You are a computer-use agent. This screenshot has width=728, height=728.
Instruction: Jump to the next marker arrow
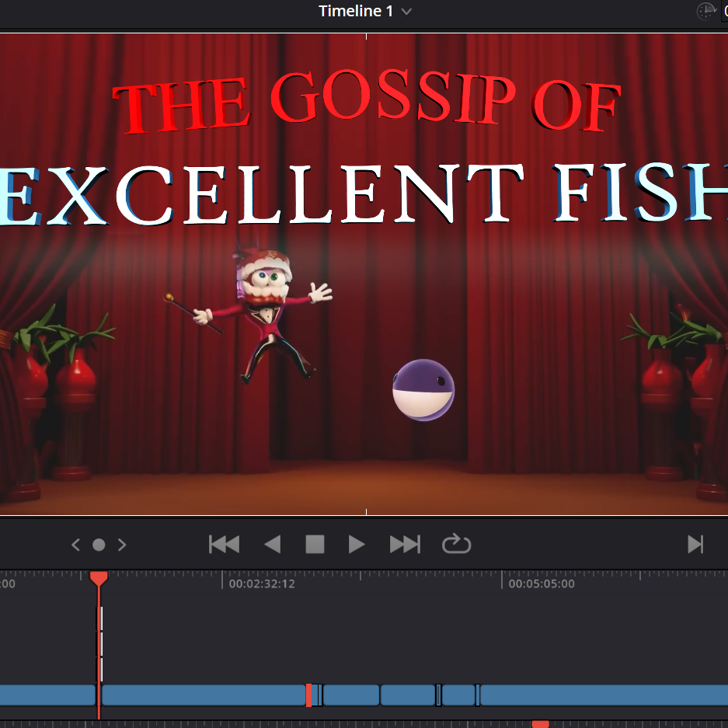click(x=122, y=545)
